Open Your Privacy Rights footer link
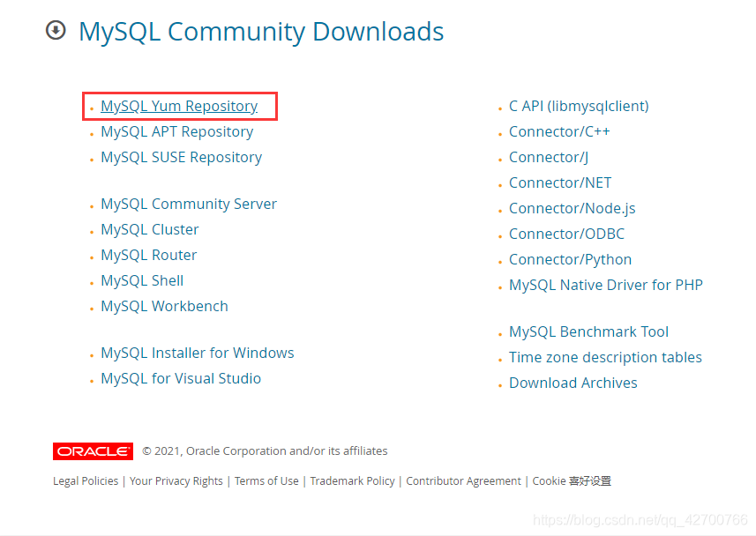Viewport: 756px width, 536px height. click(176, 481)
